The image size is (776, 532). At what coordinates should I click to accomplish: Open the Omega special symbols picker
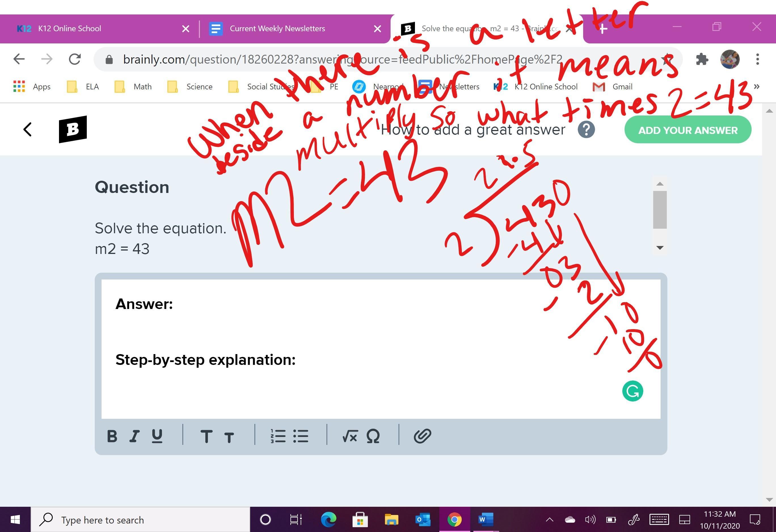coord(373,436)
